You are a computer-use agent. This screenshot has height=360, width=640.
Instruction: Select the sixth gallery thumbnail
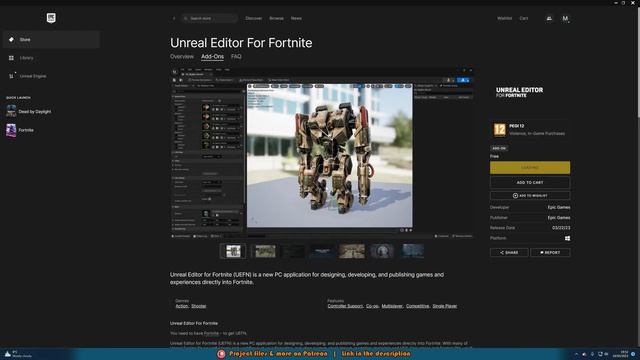382,251
